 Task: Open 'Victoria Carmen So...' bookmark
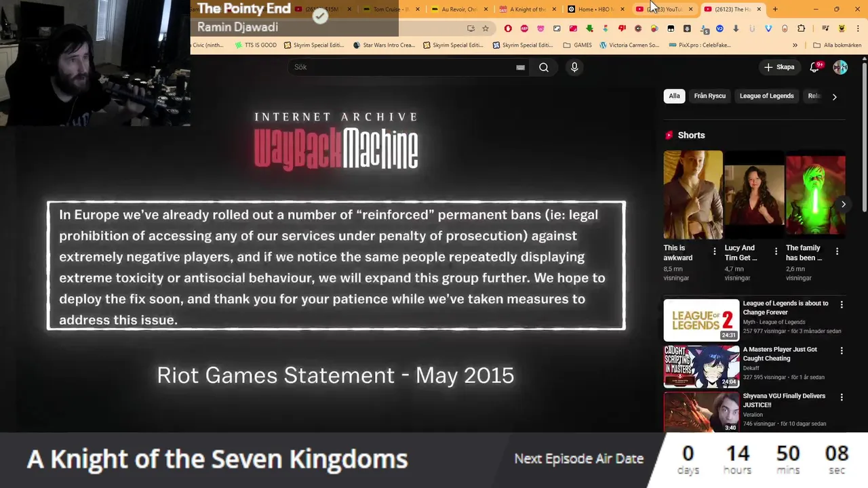(629, 45)
